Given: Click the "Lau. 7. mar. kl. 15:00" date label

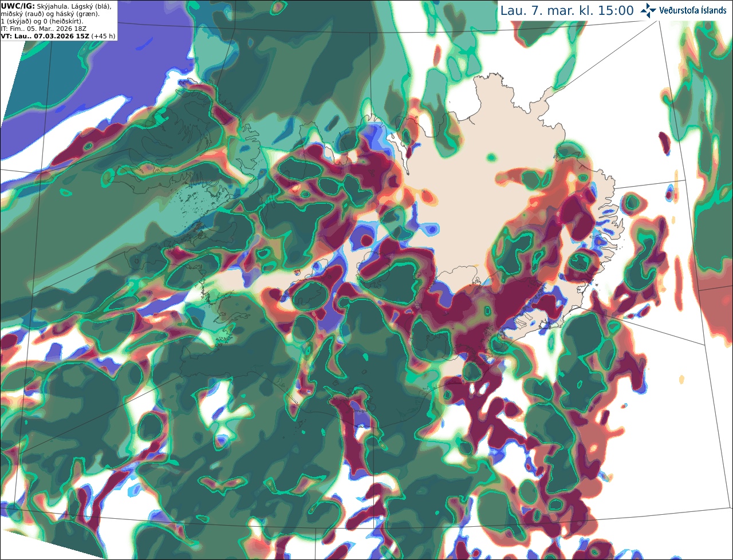Looking at the screenshot, I should (567, 10).
